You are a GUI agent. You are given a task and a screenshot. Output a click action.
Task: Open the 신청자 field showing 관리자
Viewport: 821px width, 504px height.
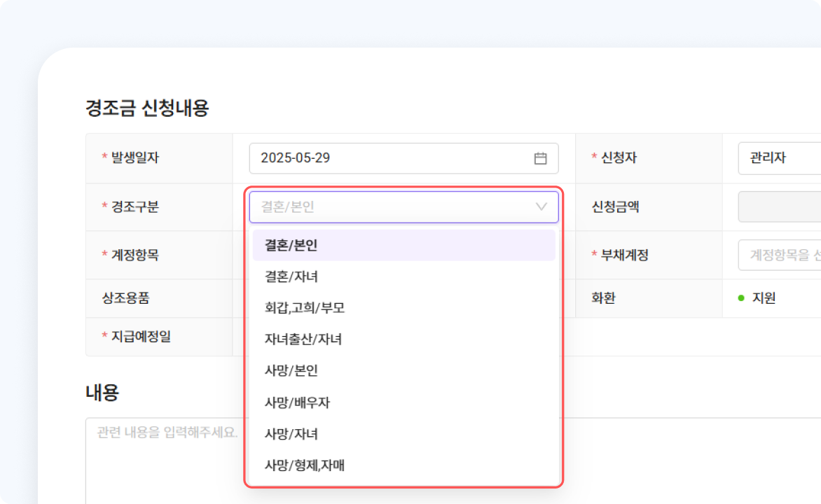coord(778,158)
